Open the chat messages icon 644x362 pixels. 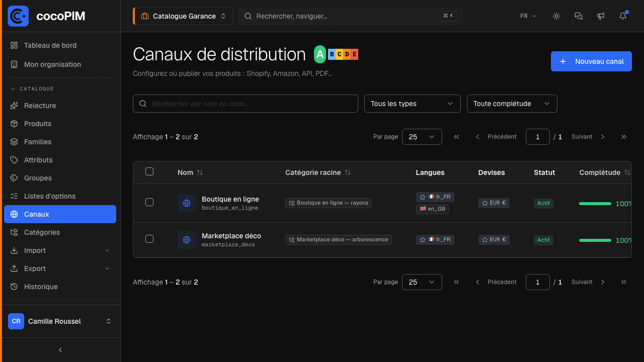click(x=579, y=16)
